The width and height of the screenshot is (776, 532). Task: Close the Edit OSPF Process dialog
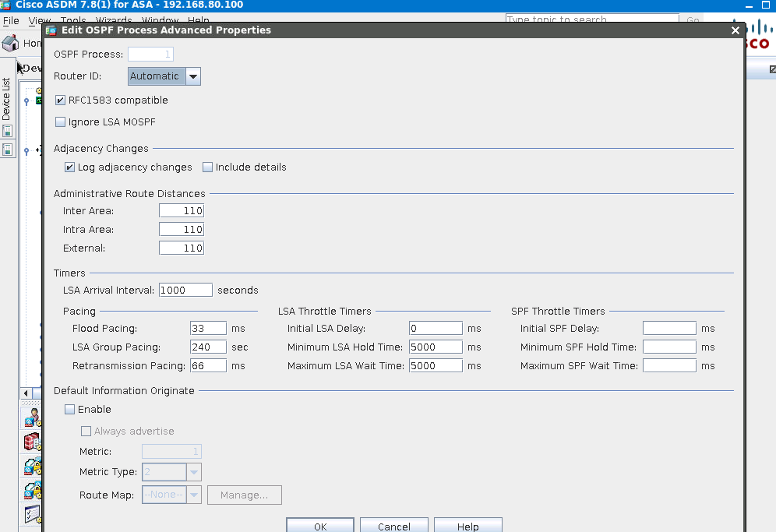pyautogui.click(x=735, y=30)
